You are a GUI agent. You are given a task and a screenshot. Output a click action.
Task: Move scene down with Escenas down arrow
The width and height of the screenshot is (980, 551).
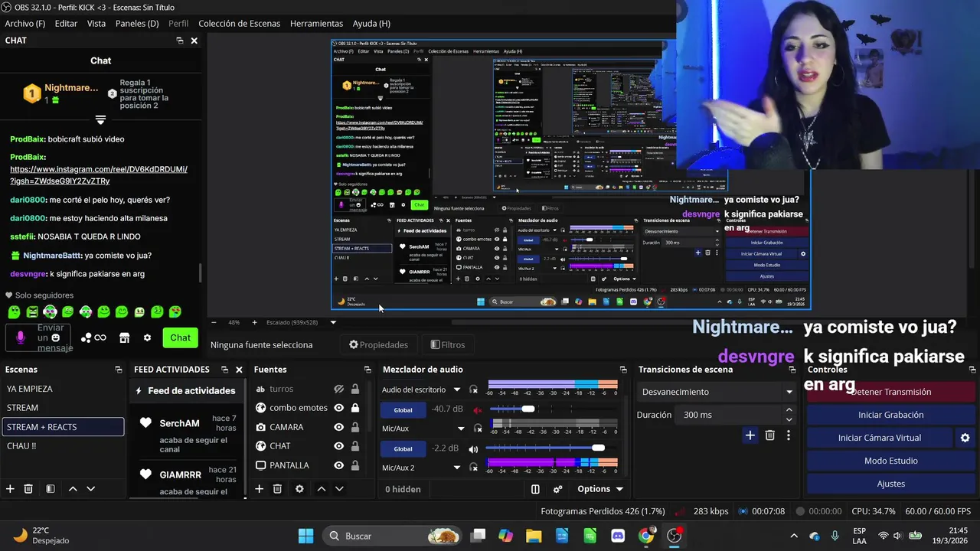90,489
